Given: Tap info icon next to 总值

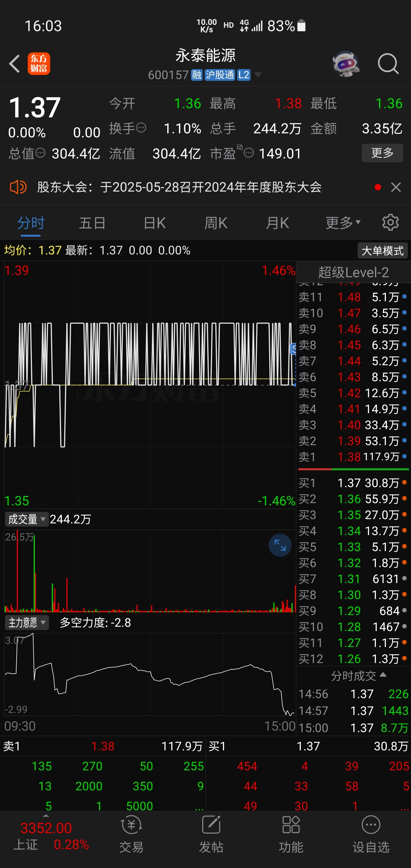Looking at the screenshot, I should point(41,153).
